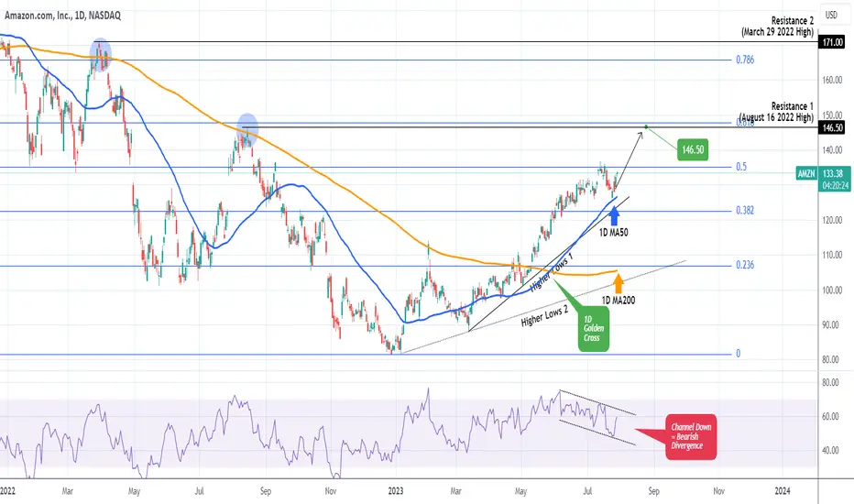Click the Mar 2022 time axis label
The width and height of the screenshot is (854, 504).
coord(68,491)
